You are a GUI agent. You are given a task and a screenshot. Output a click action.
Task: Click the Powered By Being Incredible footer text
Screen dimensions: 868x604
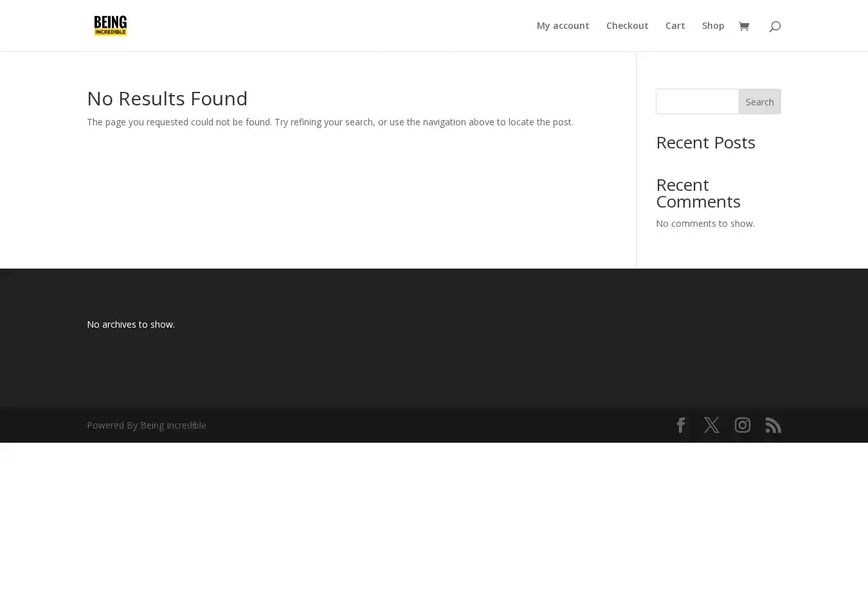147,425
